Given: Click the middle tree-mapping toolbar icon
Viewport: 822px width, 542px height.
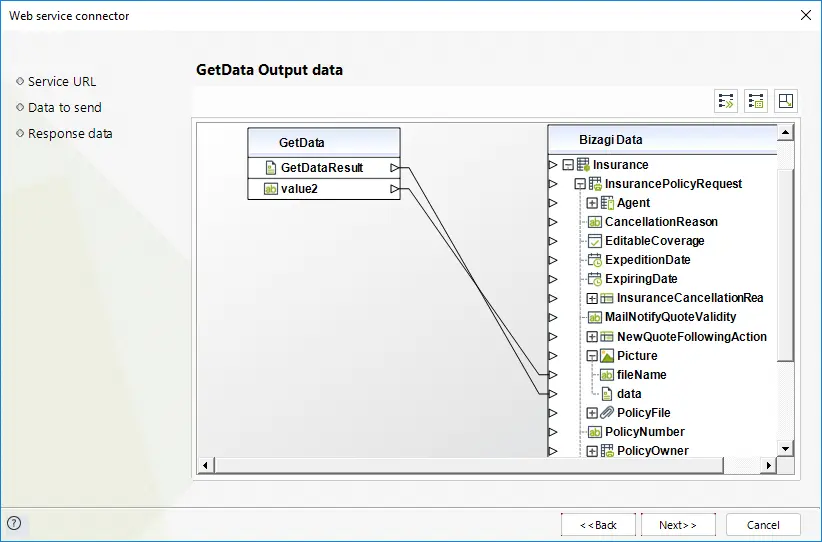Looking at the screenshot, I should coord(755,101).
